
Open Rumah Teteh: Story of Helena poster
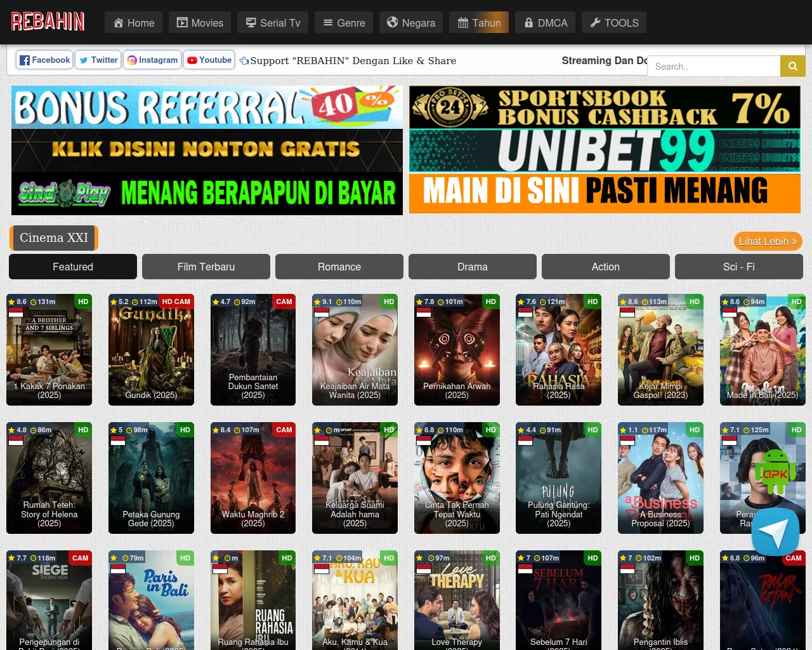pos(49,478)
